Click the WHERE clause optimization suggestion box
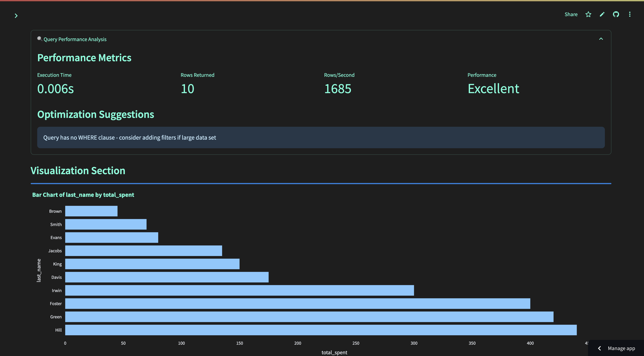Screen dimensions: 644x356 click(321, 137)
